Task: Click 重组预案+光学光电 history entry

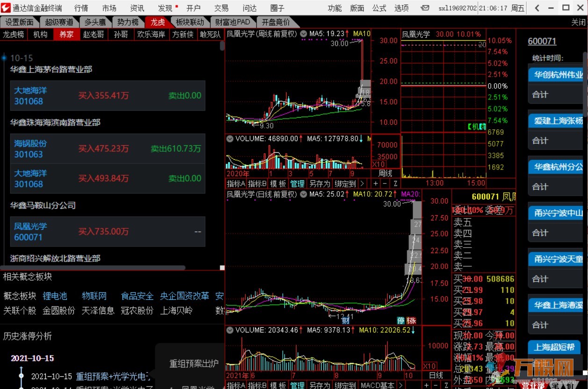Action: point(113,376)
